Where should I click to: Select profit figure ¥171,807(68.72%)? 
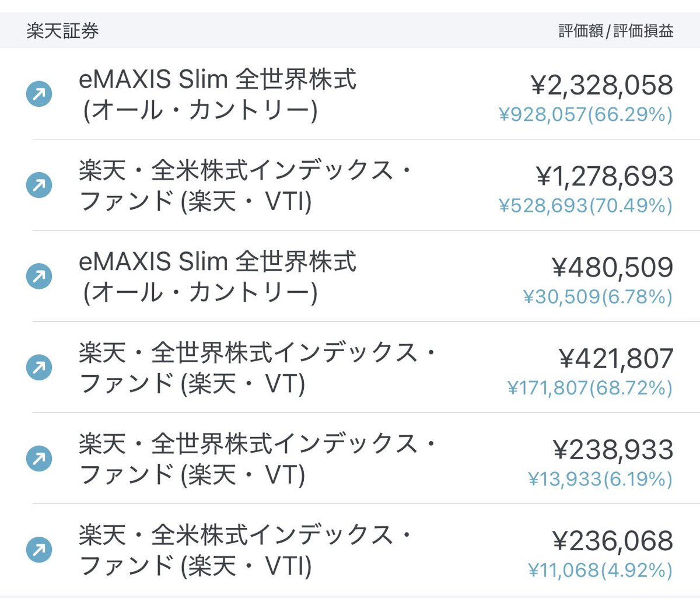pos(590,387)
